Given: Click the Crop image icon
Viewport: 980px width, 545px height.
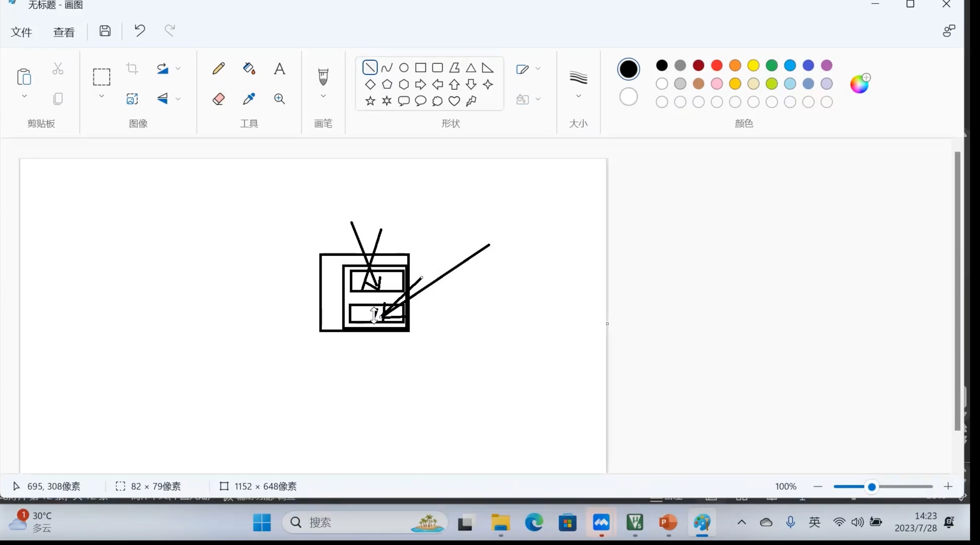Looking at the screenshot, I should click(x=132, y=69).
